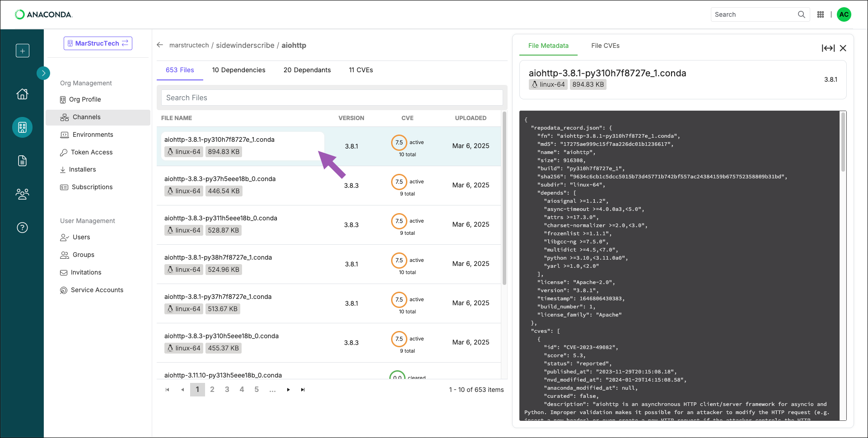Open Service Accounts page

pyautogui.click(x=92, y=290)
